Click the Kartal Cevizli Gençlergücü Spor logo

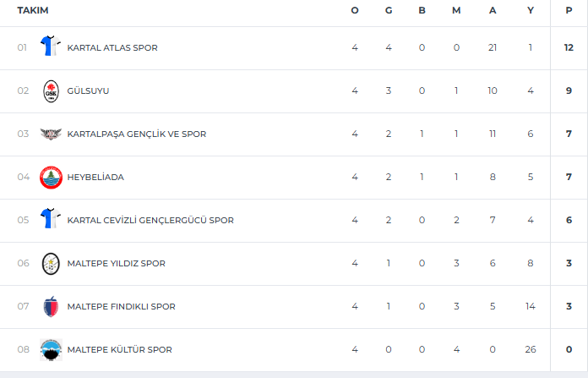click(51, 220)
